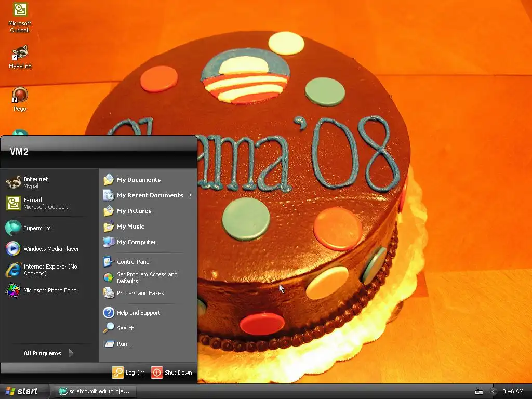The width and height of the screenshot is (532, 399).
Task: Click the Internet Explorer (No Add-ons) icon
Action: click(13, 270)
